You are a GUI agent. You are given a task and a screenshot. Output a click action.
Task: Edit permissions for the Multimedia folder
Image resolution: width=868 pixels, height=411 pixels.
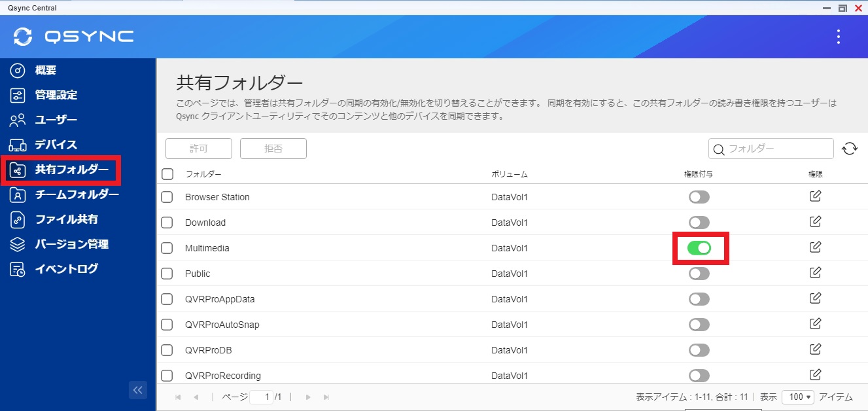pos(815,247)
